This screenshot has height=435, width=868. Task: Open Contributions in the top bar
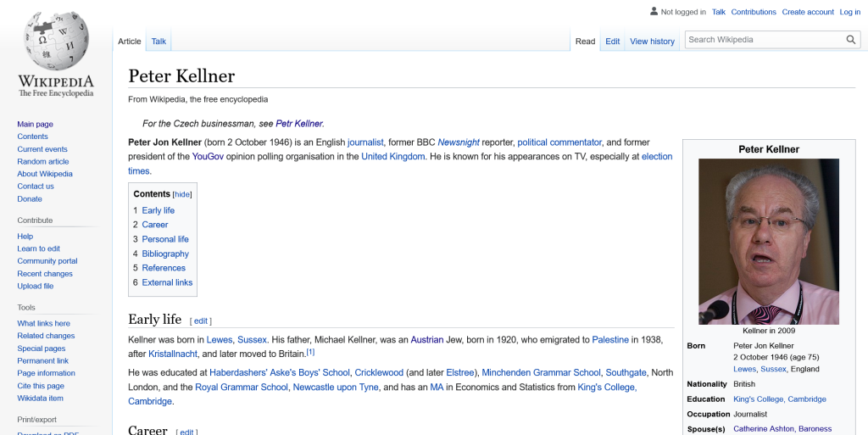tap(754, 12)
